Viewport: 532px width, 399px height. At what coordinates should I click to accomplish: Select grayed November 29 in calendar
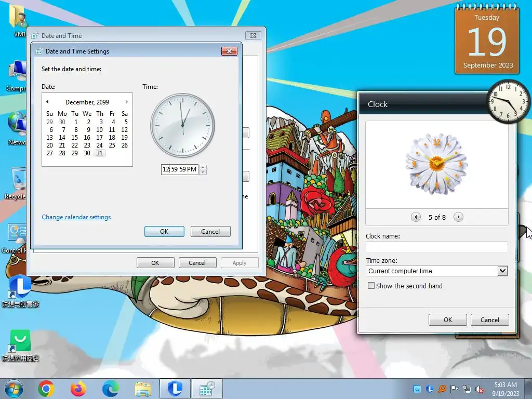click(49, 122)
